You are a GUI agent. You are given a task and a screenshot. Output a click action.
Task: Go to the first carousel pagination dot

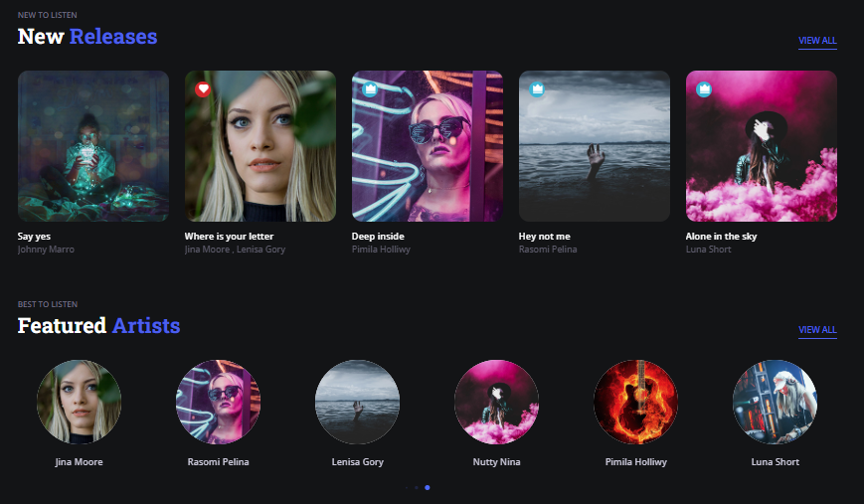click(407, 488)
